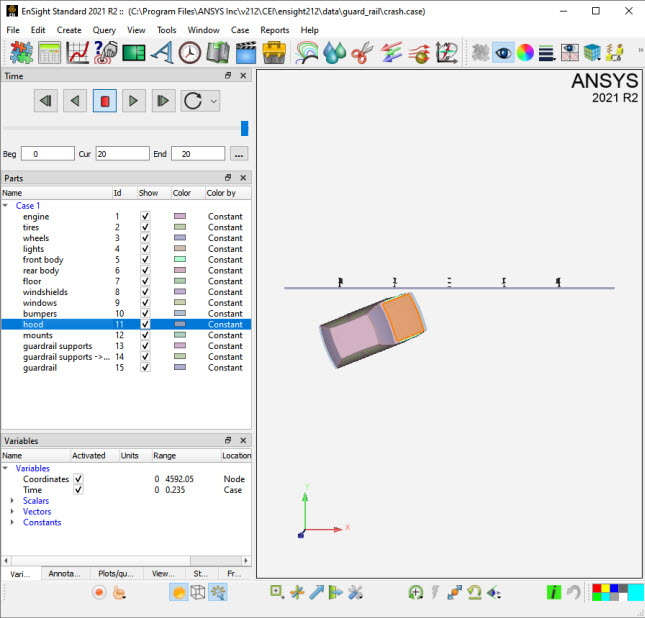Open the Case menu
The height and width of the screenshot is (618, 645).
point(240,30)
